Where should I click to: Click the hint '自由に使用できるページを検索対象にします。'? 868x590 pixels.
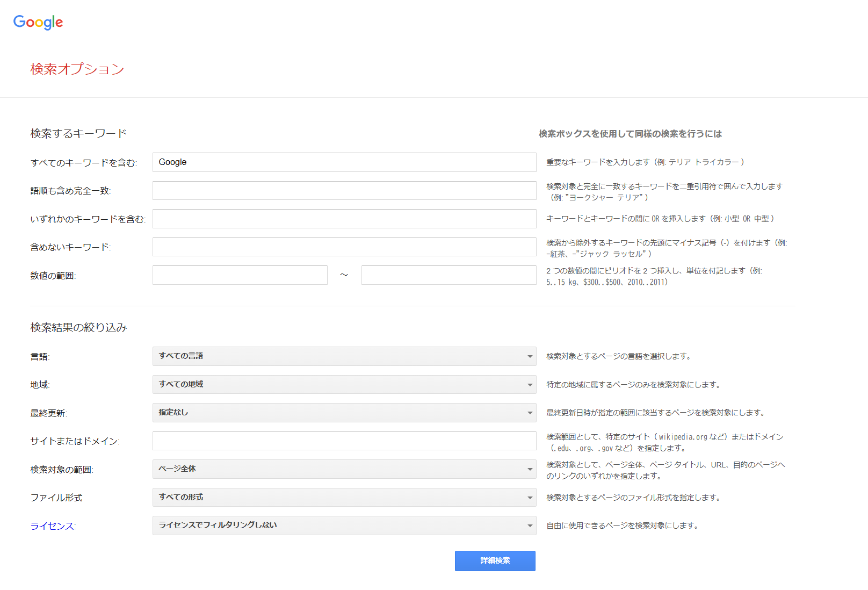point(624,526)
